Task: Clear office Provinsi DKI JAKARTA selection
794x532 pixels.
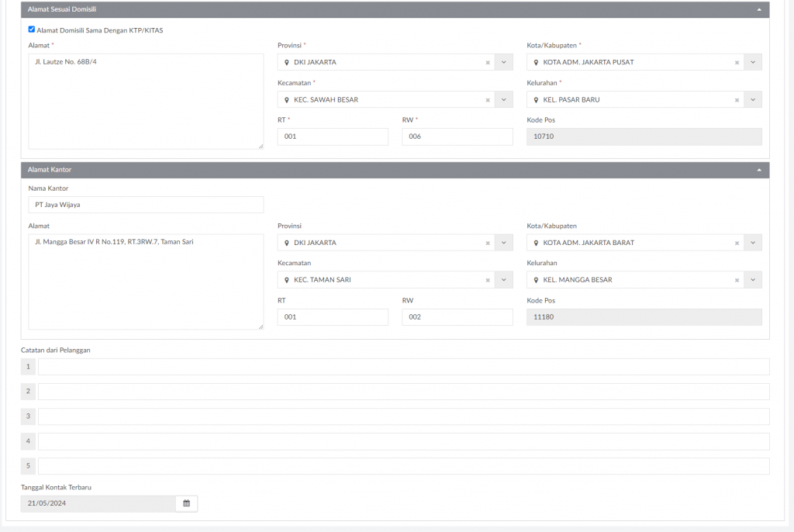Action: point(488,243)
